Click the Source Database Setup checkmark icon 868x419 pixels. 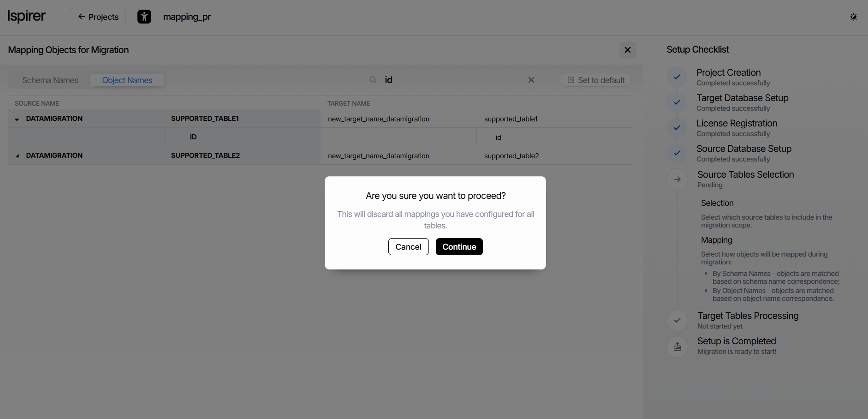coord(677,153)
